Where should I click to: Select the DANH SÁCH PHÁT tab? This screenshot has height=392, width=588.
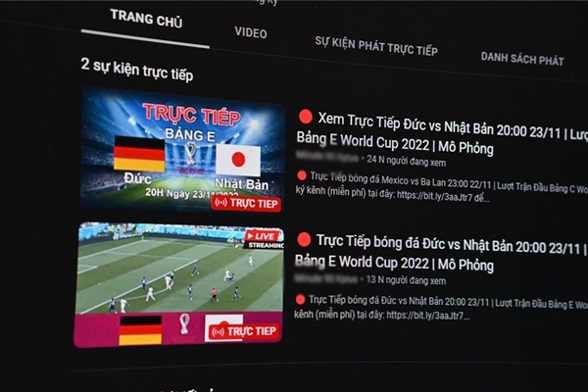pyautogui.click(x=522, y=59)
